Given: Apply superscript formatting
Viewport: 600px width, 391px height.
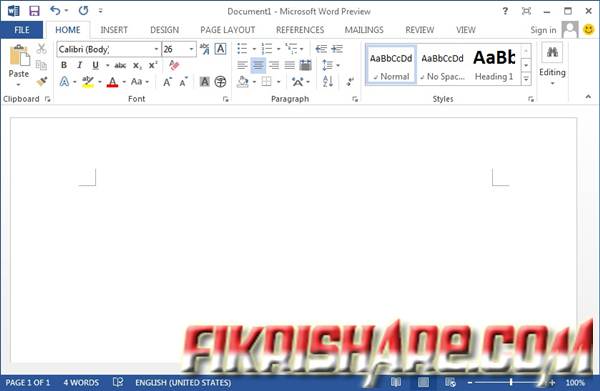Looking at the screenshot, I should (153, 65).
